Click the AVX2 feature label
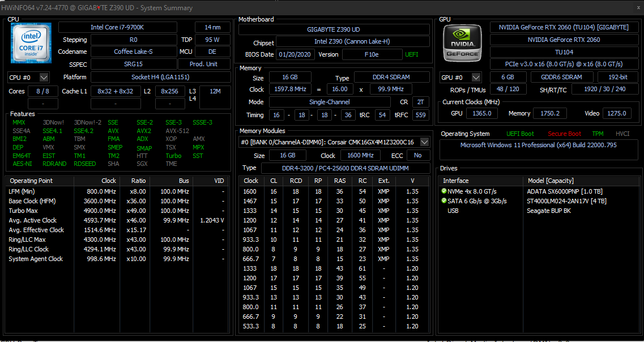This screenshot has height=342, width=644. click(x=144, y=131)
